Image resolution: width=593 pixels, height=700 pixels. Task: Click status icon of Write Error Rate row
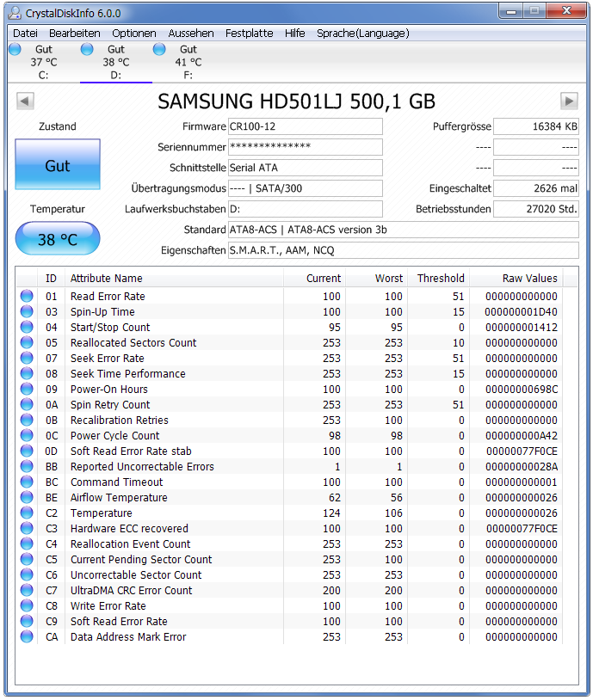(x=27, y=605)
